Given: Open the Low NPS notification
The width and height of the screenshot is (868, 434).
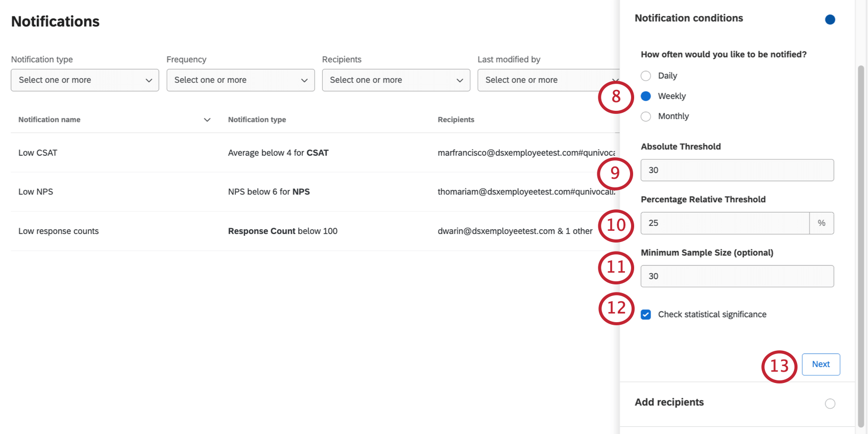Looking at the screenshot, I should (x=36, y=192).
